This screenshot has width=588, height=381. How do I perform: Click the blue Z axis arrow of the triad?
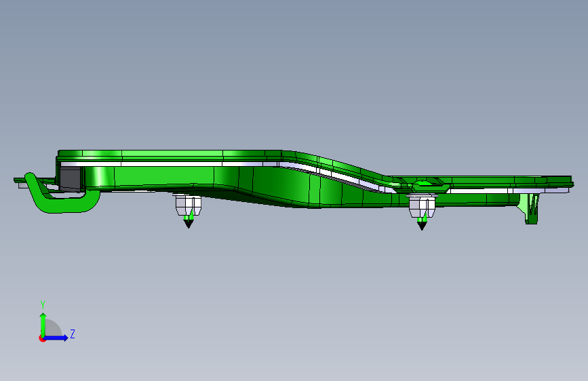(56, 338)
